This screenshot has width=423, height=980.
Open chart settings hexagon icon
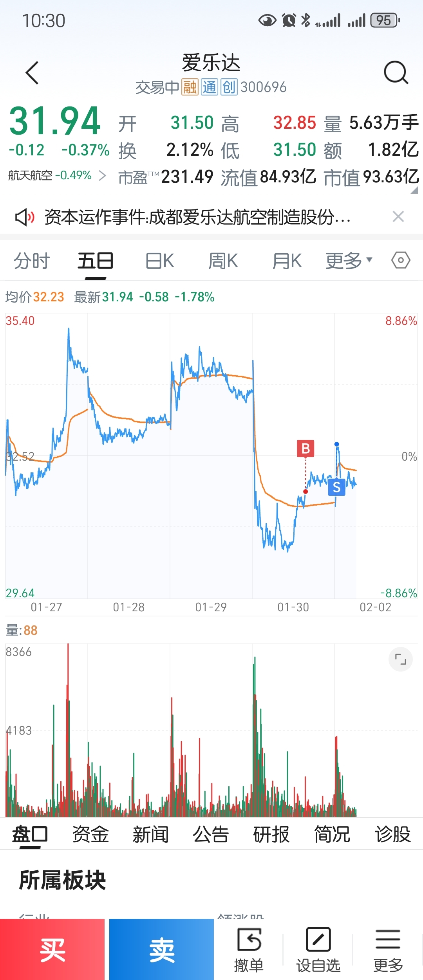pyautogui.click(x=401, y=260)
